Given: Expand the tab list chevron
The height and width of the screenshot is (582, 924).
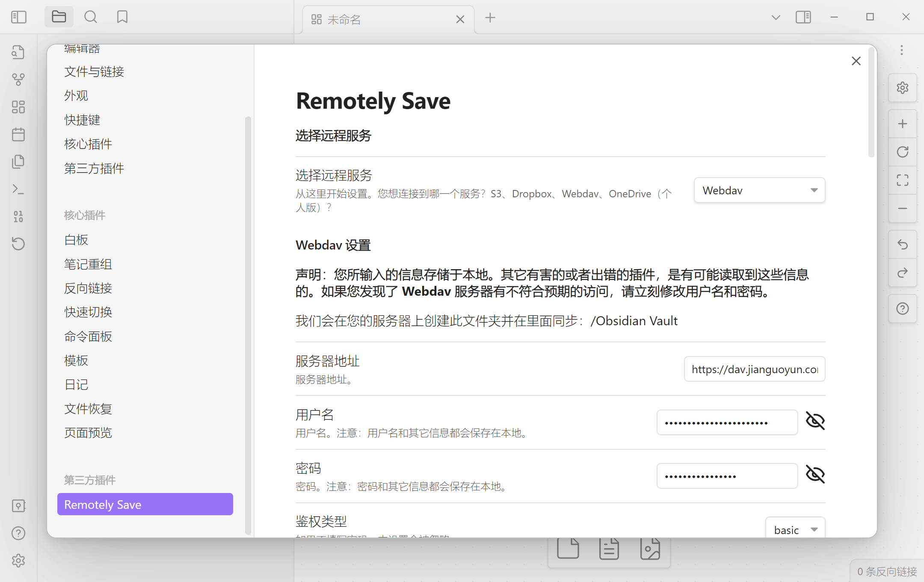Looking at the screenshot, I should [776, 18].
